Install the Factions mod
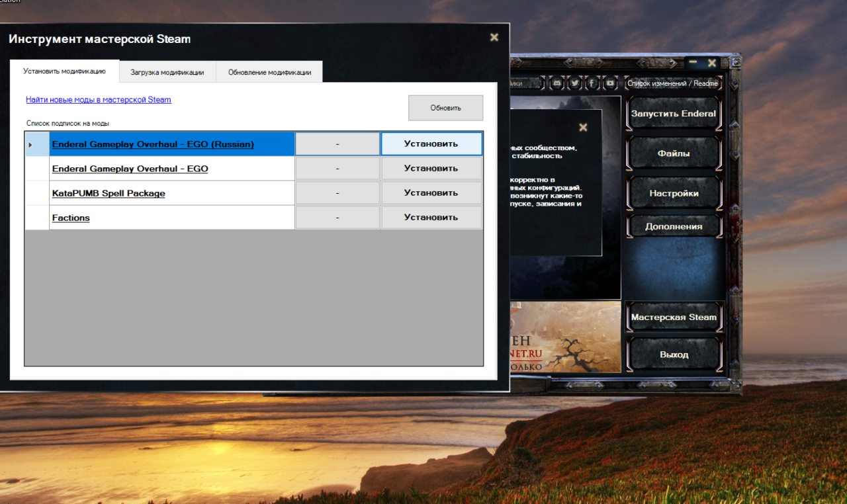This screenshot has width=847, height=504. click(x=431, y=218)
